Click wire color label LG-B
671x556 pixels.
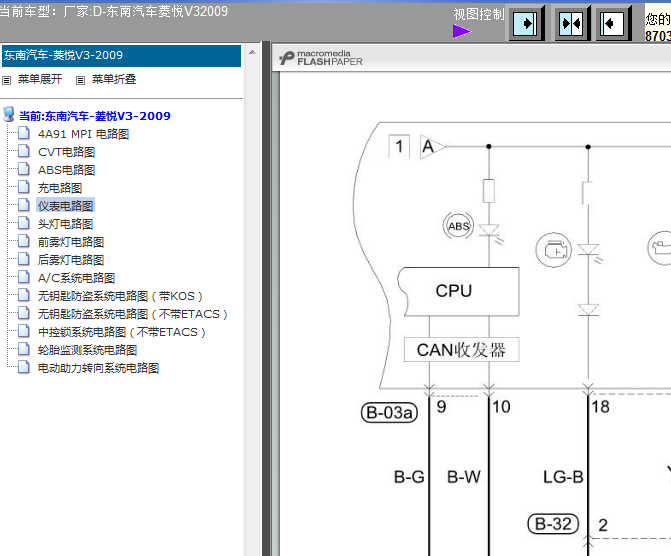563,477
